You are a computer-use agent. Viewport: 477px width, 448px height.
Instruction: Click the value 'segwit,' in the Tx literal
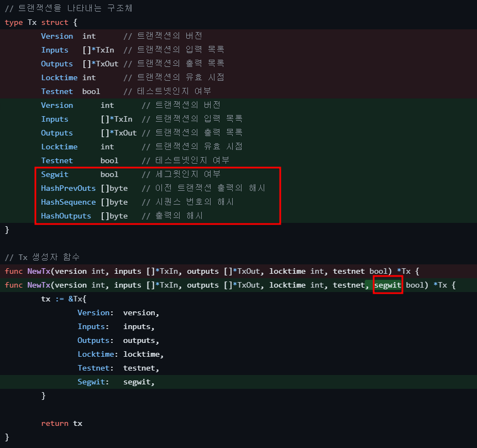click(139, 382)
